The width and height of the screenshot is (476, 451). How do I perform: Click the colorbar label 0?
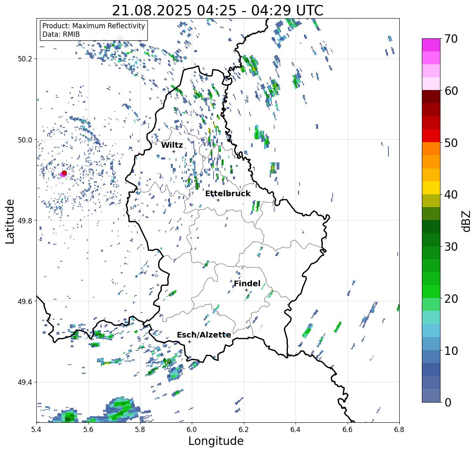point(448,403)
